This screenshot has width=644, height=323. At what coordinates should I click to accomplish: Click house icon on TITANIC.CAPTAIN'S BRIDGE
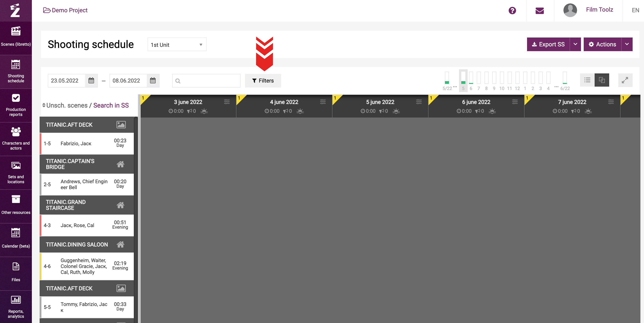pyautogui.click(x=120, y=164)
